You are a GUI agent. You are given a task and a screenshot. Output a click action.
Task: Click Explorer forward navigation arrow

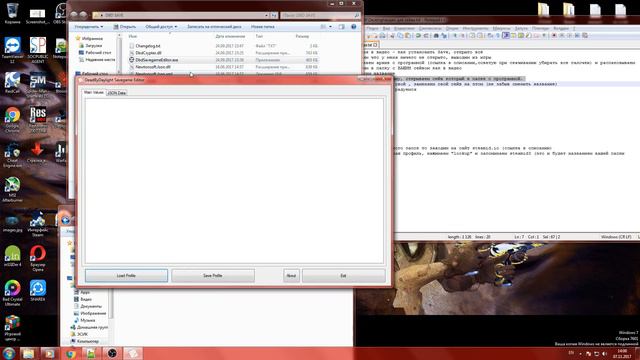tap(83, 15)
